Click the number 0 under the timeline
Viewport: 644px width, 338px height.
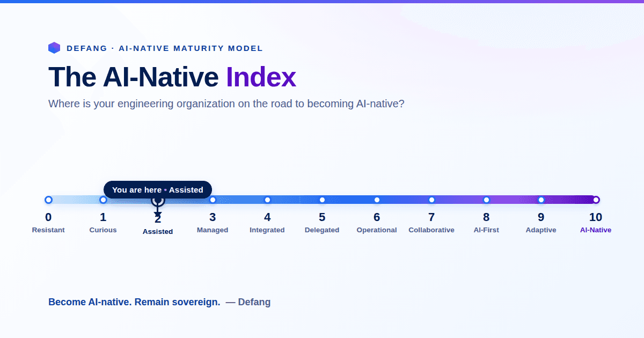click(x=48, y=217)
